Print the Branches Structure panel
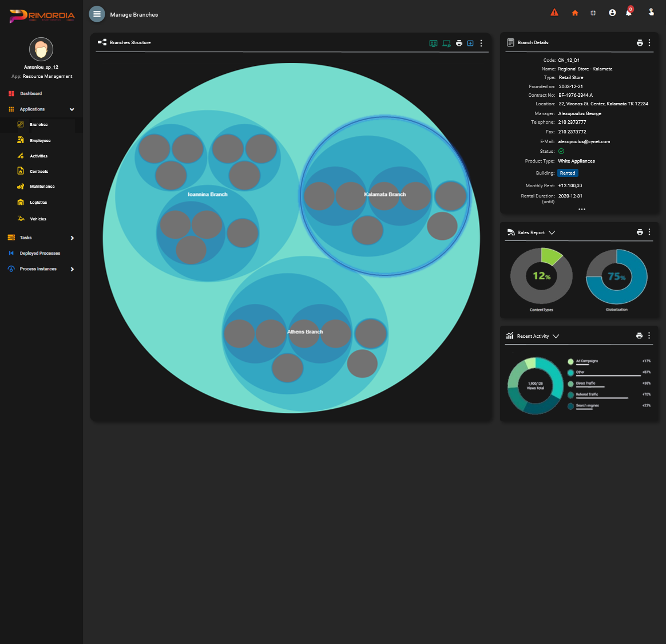 tap(459, 43)
